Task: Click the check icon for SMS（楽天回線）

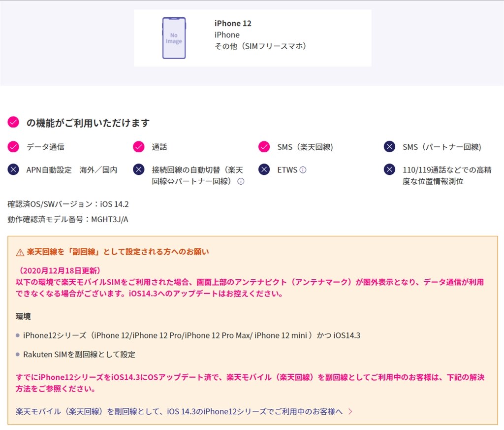Action: click(x=264, y=147)
